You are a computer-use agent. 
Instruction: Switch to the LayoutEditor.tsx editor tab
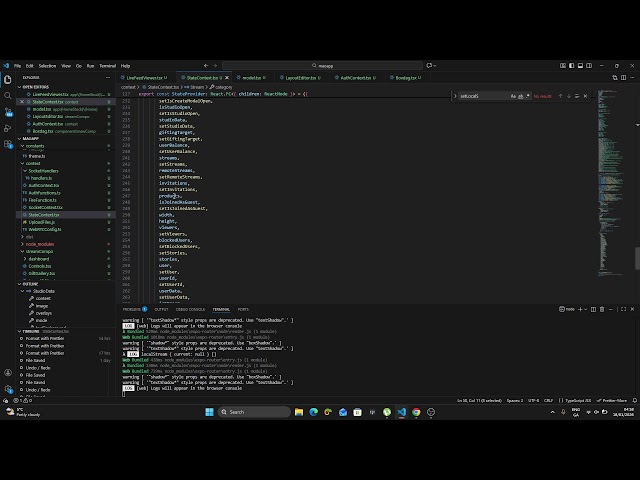tap(302, 78)
